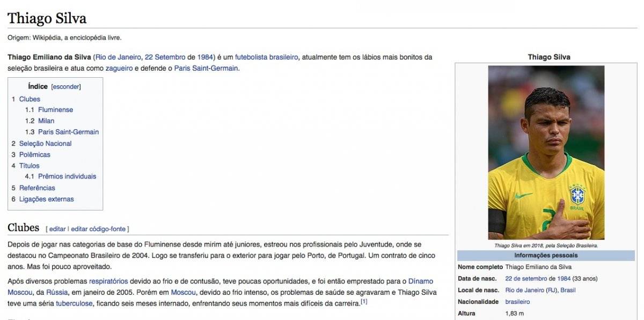Click Nome completo value Thiago Emiliano da Silva

tap(538, 267)
